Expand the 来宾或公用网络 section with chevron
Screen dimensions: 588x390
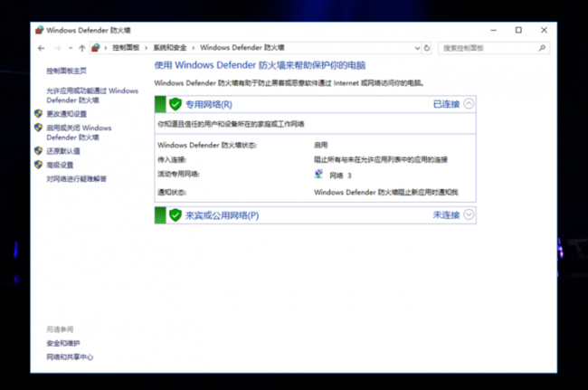(x=469, y=214)
